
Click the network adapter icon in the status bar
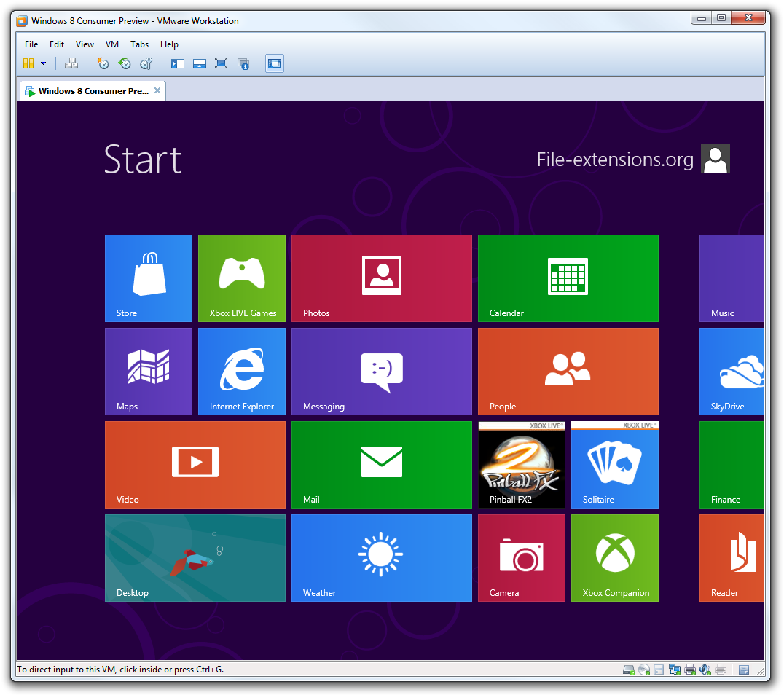(674, 669)
